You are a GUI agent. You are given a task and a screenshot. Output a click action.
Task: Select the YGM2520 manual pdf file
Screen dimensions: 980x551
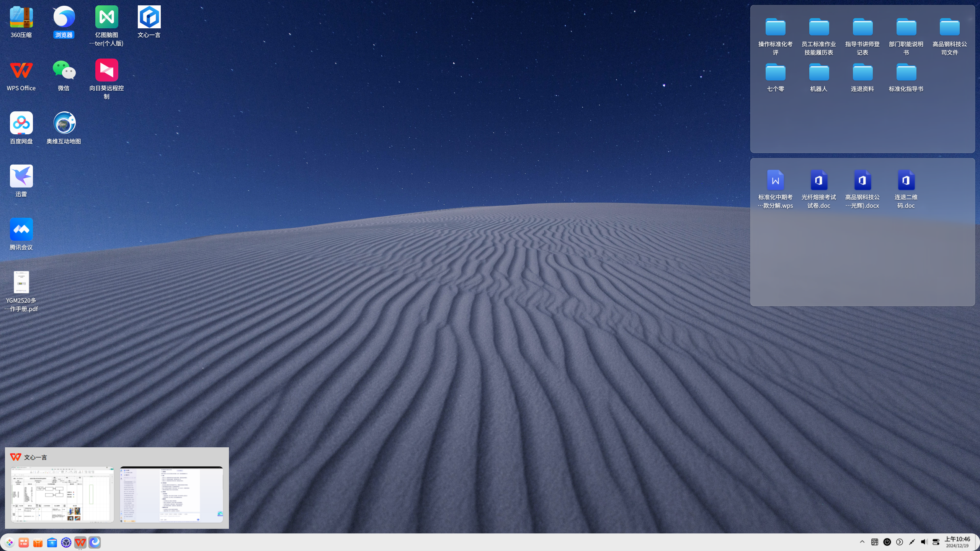tap(21, 292)
